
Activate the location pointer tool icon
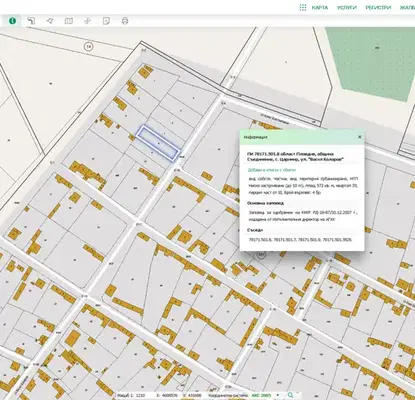(x=50, y=21)
